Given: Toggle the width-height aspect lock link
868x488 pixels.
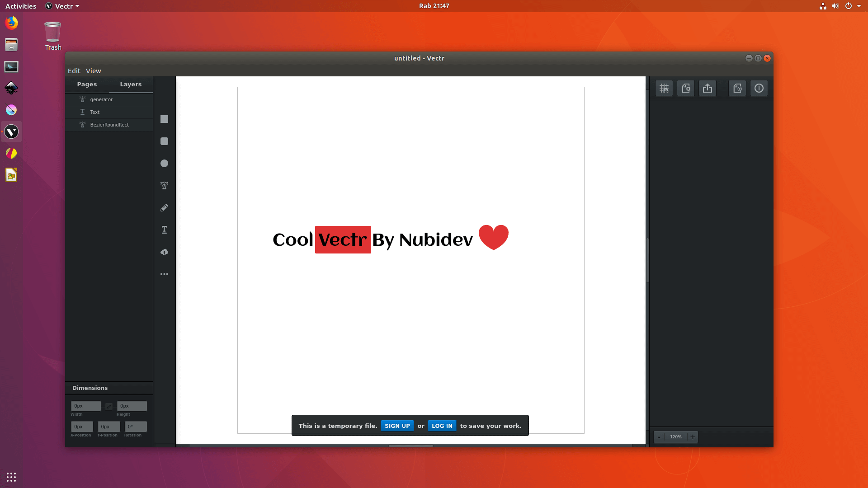Looking at the screenshot, I should pyautogui.click(x=109, y=406).
